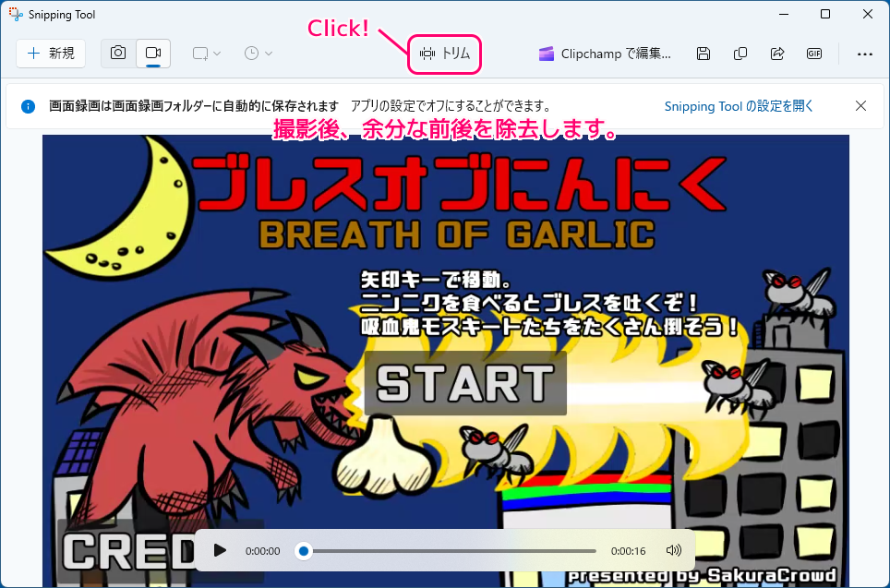Viewport: 890px width, 588px height.
Task: Dismiss the auto-save notification banner
Action: click(x=860, y=105)
